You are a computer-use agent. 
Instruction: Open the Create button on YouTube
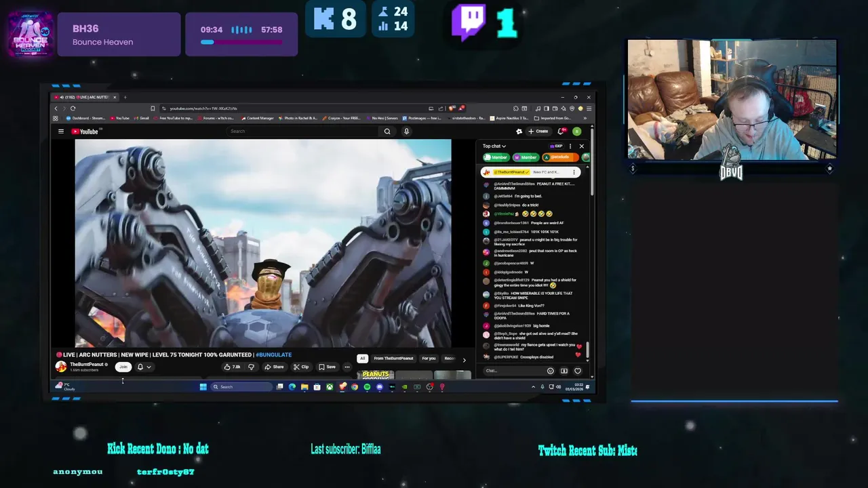coord(538,131)
